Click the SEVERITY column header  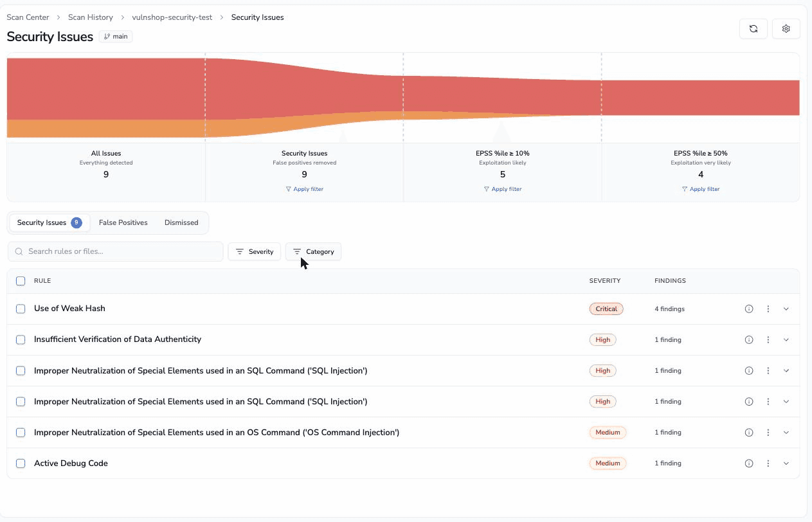(x=605, y=281)
